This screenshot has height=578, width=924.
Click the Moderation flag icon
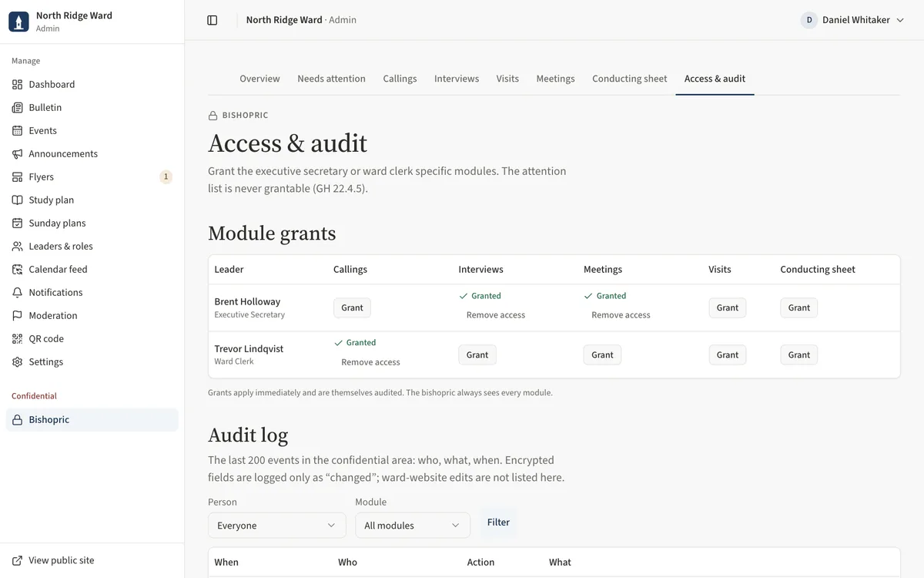(17, 315)
